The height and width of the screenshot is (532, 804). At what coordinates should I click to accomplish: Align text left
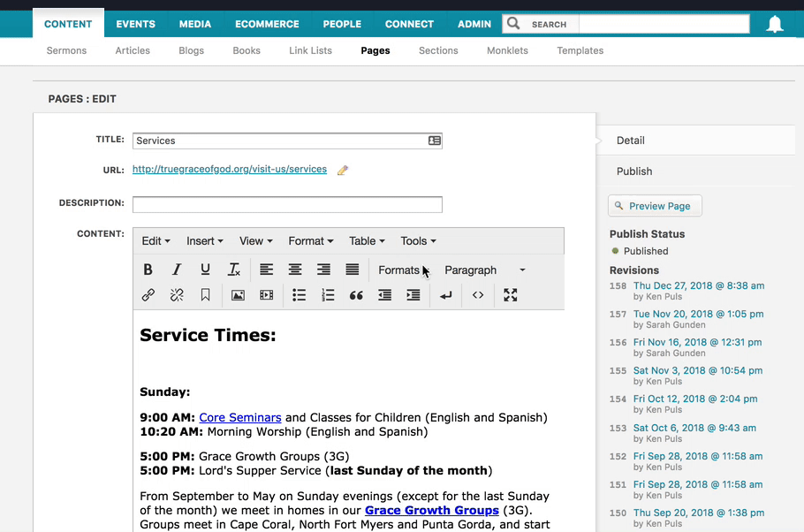pyautogui.click(x=266, y=270)
